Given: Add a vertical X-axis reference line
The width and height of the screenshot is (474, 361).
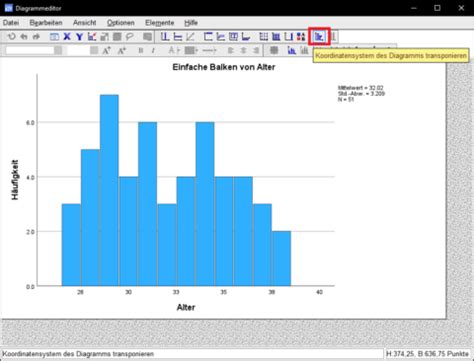Looking at the screenshot, I should [x=165, y=37].
